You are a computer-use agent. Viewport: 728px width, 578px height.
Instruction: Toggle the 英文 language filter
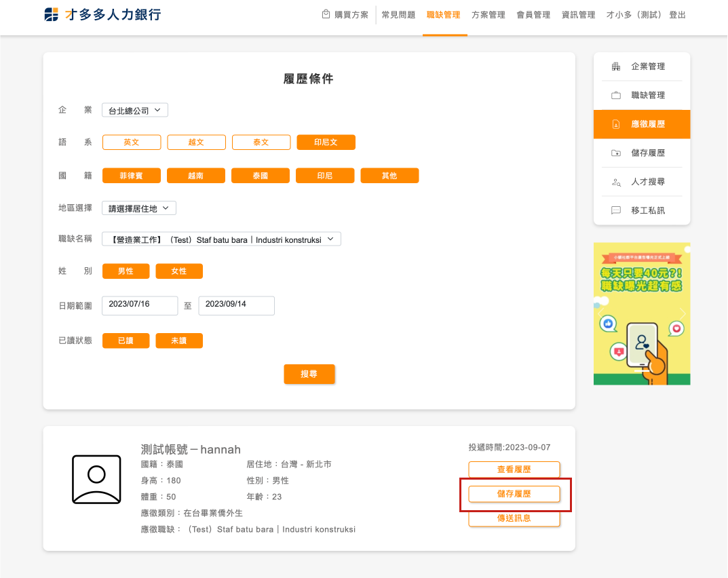pyautogui.click(x=132, y=142)
